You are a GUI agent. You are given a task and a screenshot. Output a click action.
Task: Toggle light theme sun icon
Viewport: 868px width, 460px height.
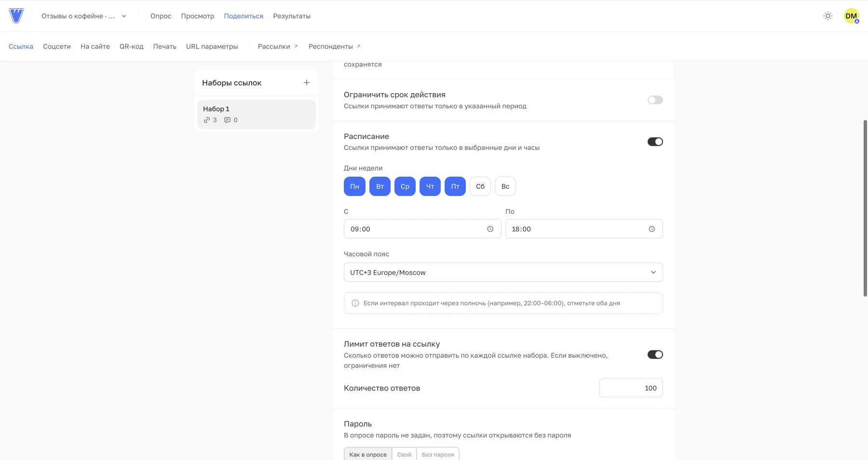click(828, 16)
